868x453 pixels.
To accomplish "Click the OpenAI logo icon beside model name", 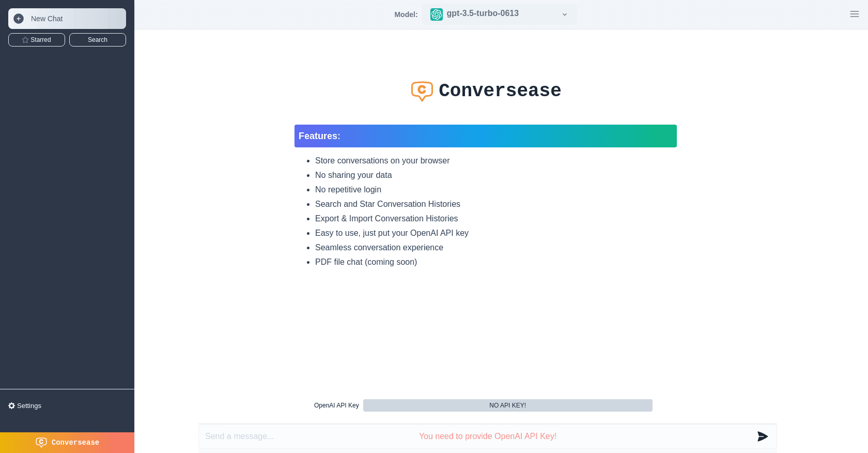I will pyautogui.click(x=437, y=14).
